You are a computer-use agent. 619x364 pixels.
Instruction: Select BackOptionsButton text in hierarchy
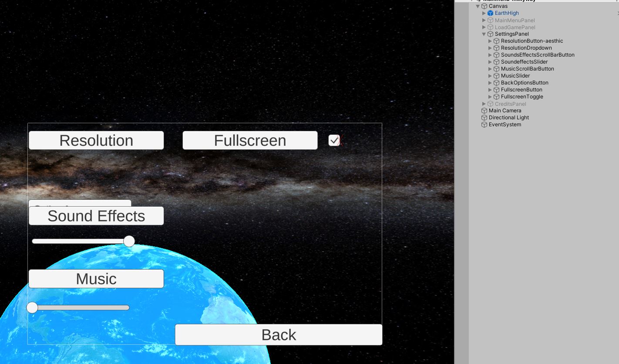525,83
